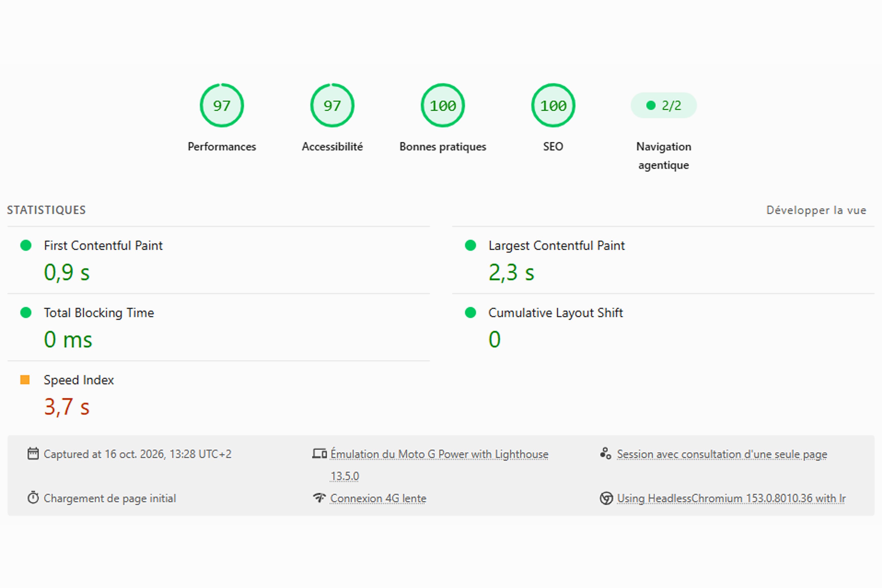882x588 pixels.
Task: Click the SEO score gauge 100
Action: click(553, 105)
